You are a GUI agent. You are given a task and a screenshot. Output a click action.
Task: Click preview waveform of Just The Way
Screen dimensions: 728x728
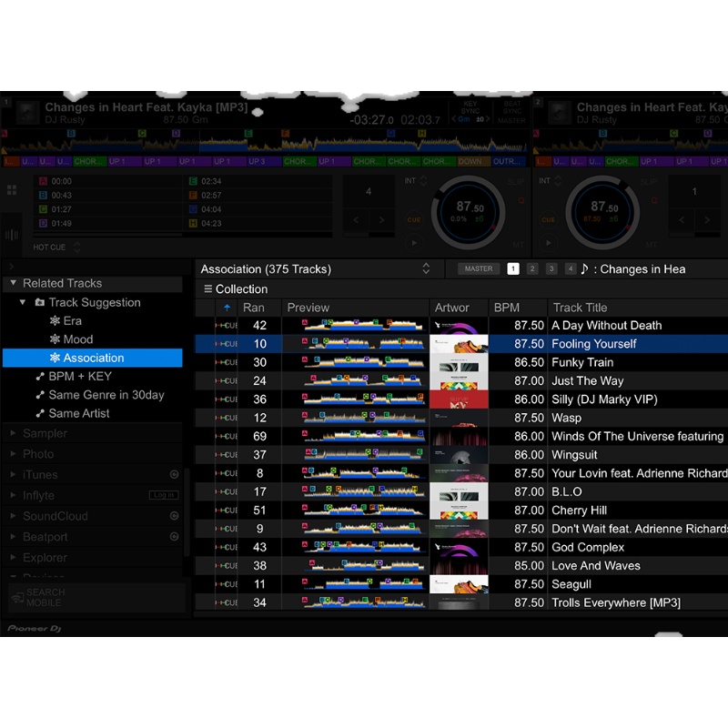pyautogui.click(x=363, y=380)
